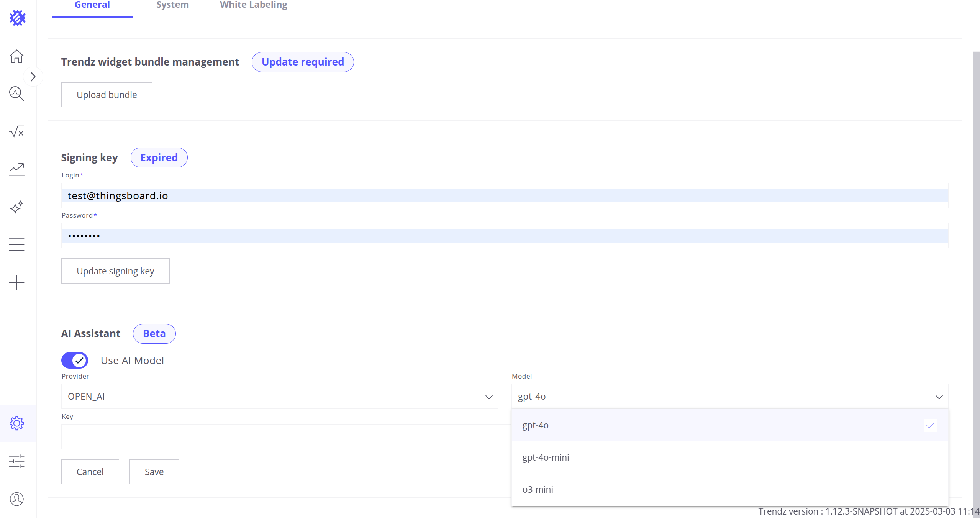The image size is (980, 518).
Task: Click the Expired badge
Action: click(159, 157)
